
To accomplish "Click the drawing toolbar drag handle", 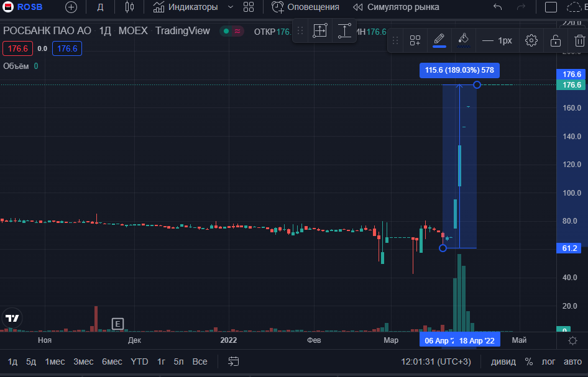I will click(395, 40).
